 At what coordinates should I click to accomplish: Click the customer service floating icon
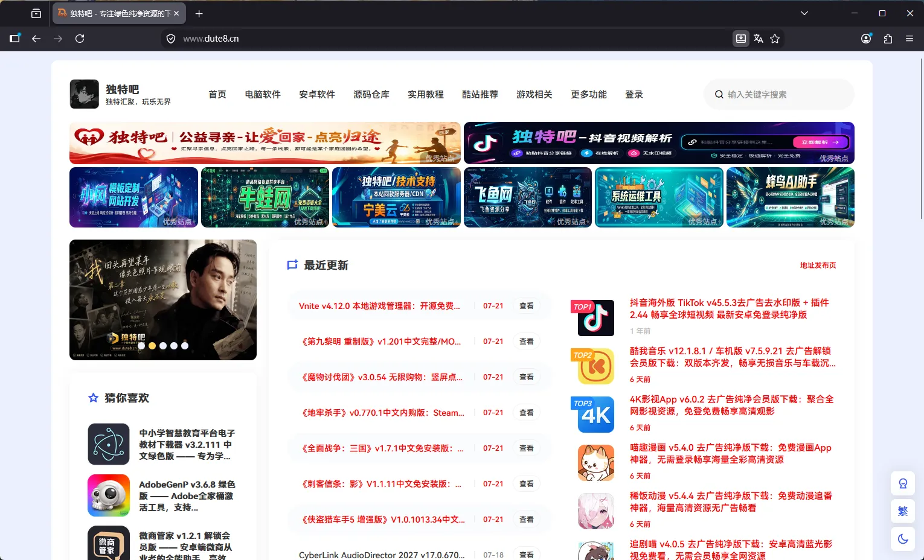[x=903, y=483]
